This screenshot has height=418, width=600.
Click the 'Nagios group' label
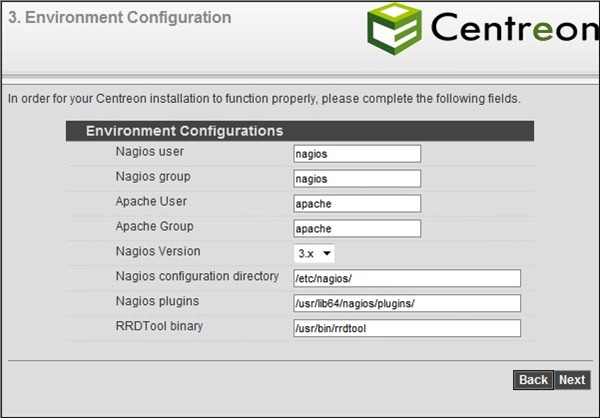coord(153,176)
